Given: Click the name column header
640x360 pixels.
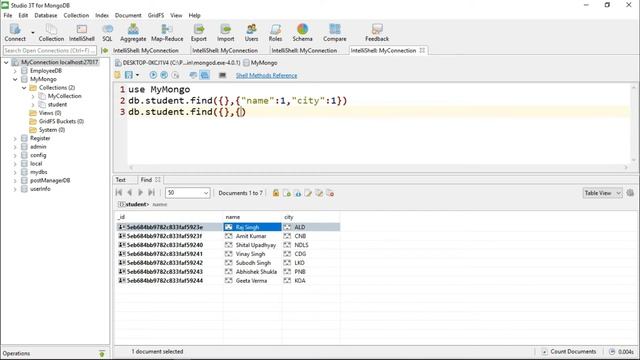Looking at the screenshot, I should [x=233, y=217].
